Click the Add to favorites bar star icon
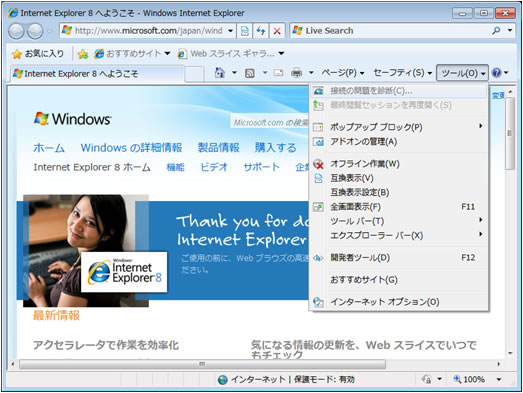Image resolution: width=523 pixels, height=393 pixels. [83, 54]
